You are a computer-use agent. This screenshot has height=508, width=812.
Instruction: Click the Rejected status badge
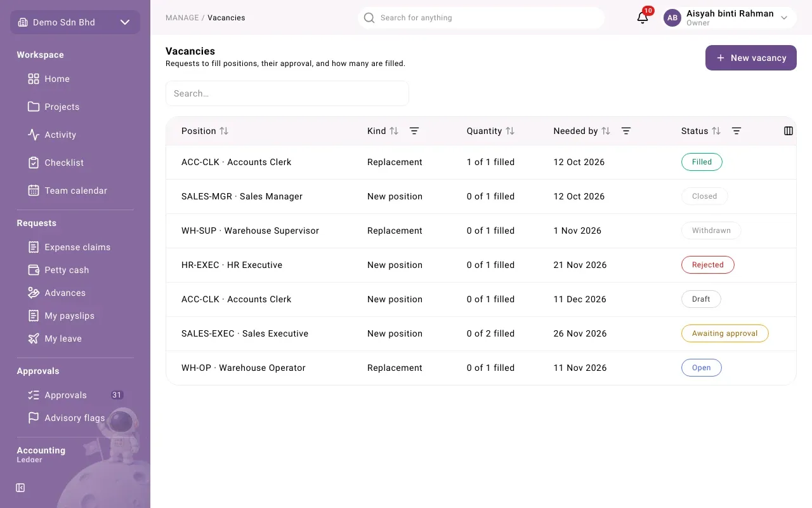point(708,265)
